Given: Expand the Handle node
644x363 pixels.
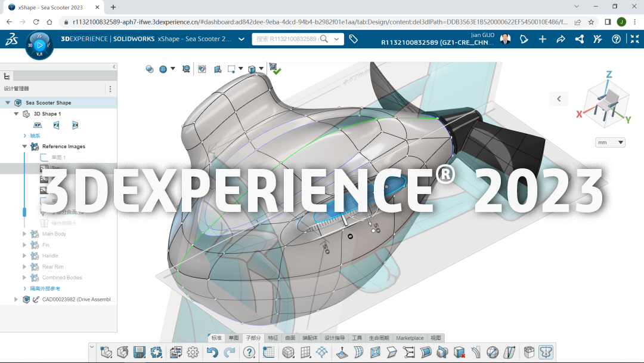Looking at the screenshot, I should (x=24, y=256).
